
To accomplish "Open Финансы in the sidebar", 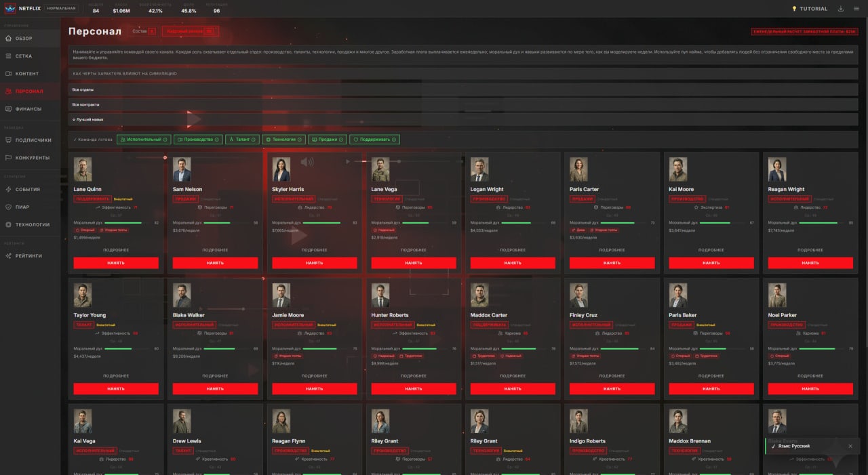I will pyautogui.click(x=30, y=108).
